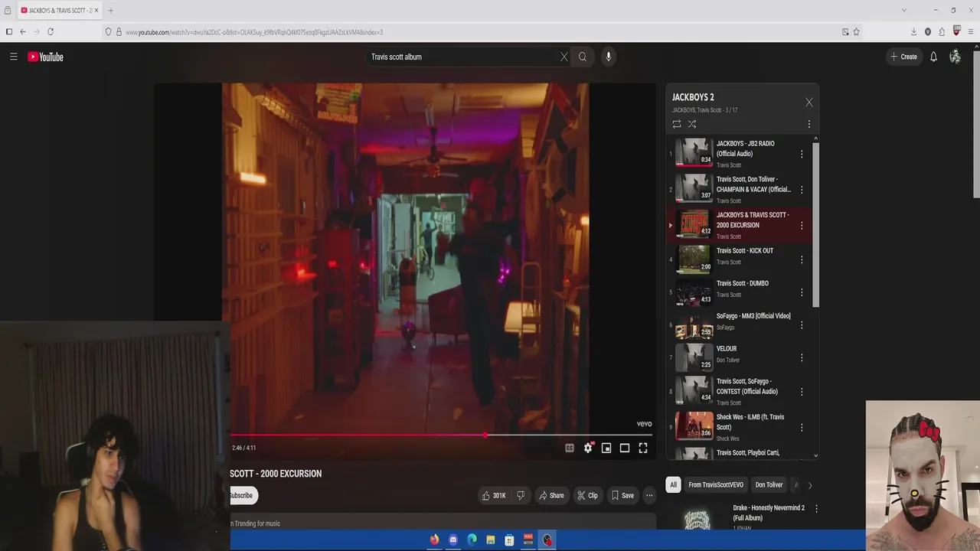This screenshot has height=551, width=980.
Task: Open the account avatar menu
Action: [955, 57]
